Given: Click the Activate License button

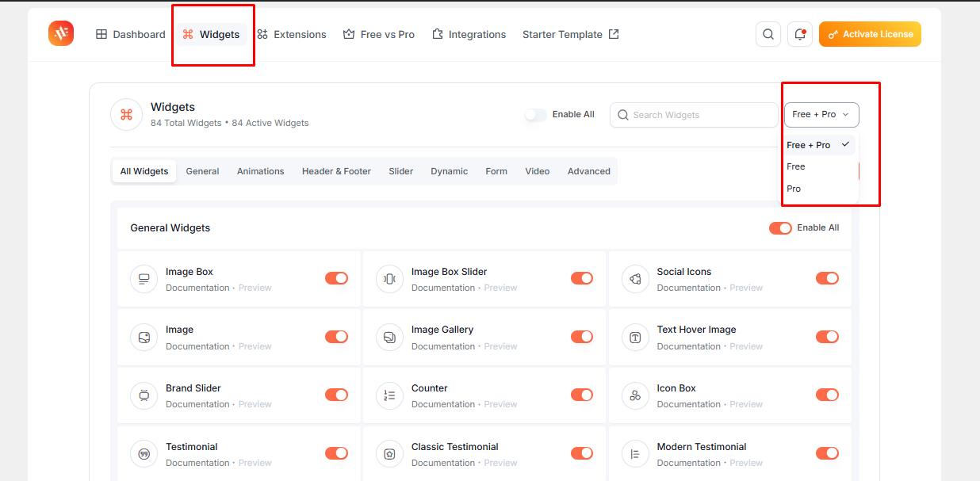Looking at the screenshot, I should pos(870,34).
